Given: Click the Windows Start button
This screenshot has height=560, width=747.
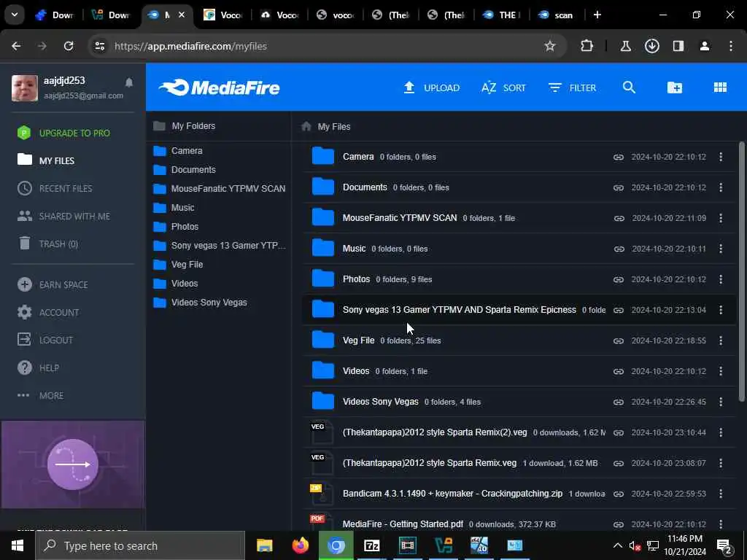Looking at the screenshot, I should [x=18, y=545].
